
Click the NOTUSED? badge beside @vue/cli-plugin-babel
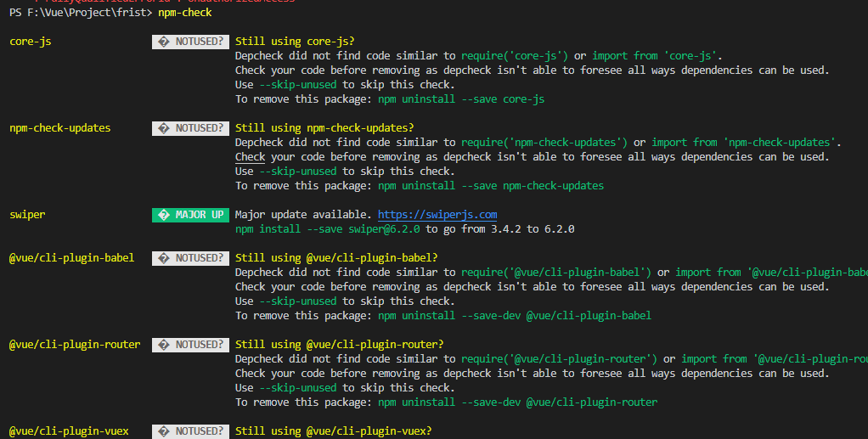coord(190,258)
